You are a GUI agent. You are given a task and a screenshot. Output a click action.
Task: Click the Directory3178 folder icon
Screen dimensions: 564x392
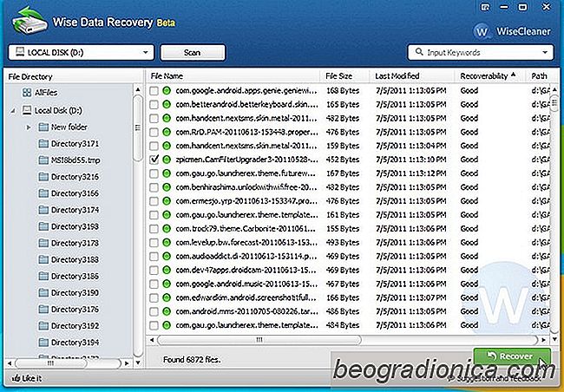pos(43,243)
